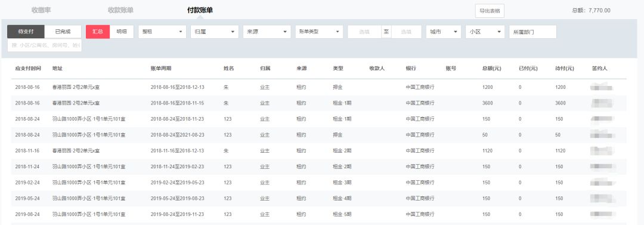The height and width of the screenshot is (225, 644).
Task: Click the 收款人 column header
Action: [x=377, y=69]
